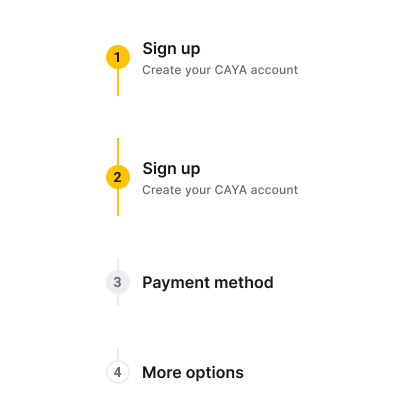Click the word 'options' in step 4 title
The width and height of the screenshot is (412, 420).
click(215, 373)
